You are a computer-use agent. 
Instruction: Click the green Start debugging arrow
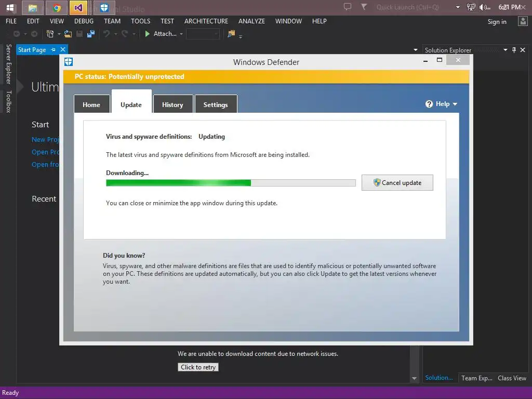click(147, 34)
